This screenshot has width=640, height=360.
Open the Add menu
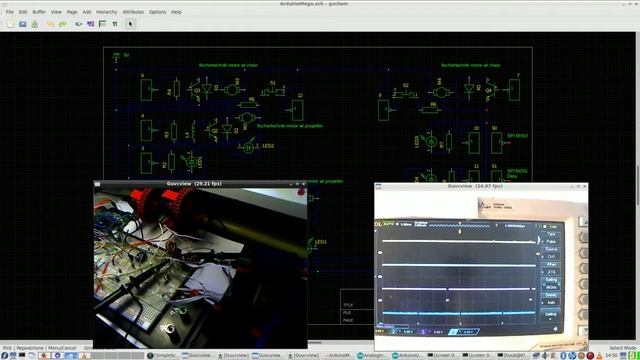[x=87, y=12]
